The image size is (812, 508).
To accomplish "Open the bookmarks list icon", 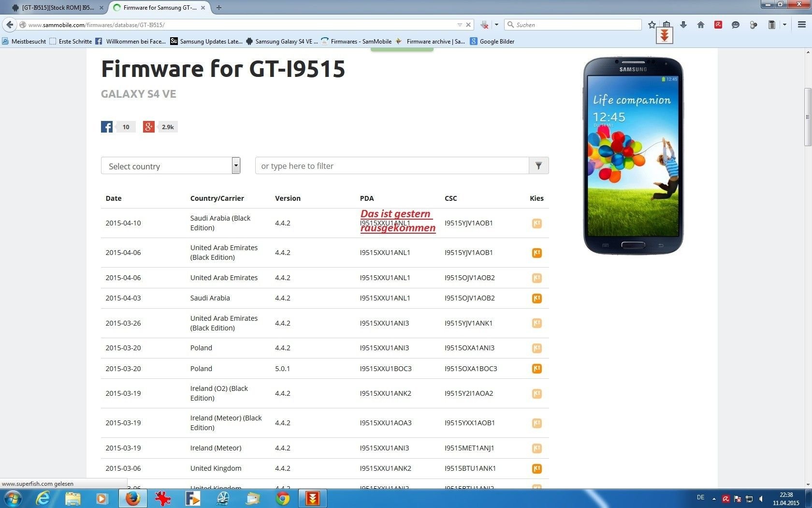I will [667, 25].
